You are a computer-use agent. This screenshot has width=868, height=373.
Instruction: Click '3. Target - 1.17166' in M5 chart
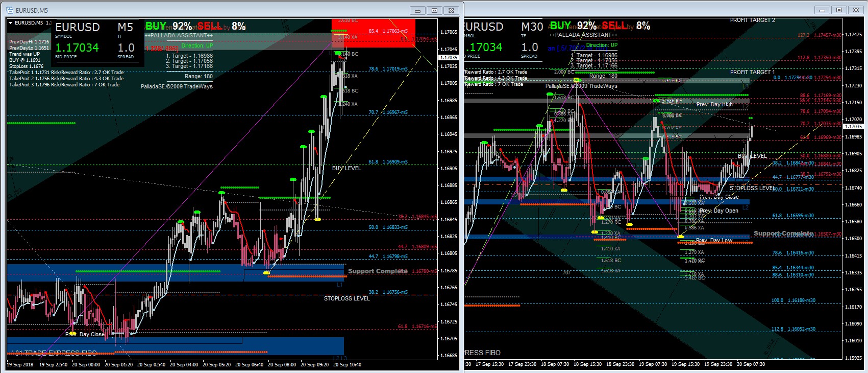point(189,66)
